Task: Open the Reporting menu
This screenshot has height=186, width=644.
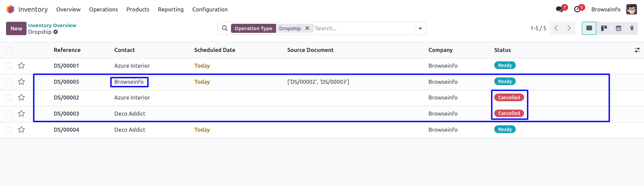Action: (x=171, y=9)
